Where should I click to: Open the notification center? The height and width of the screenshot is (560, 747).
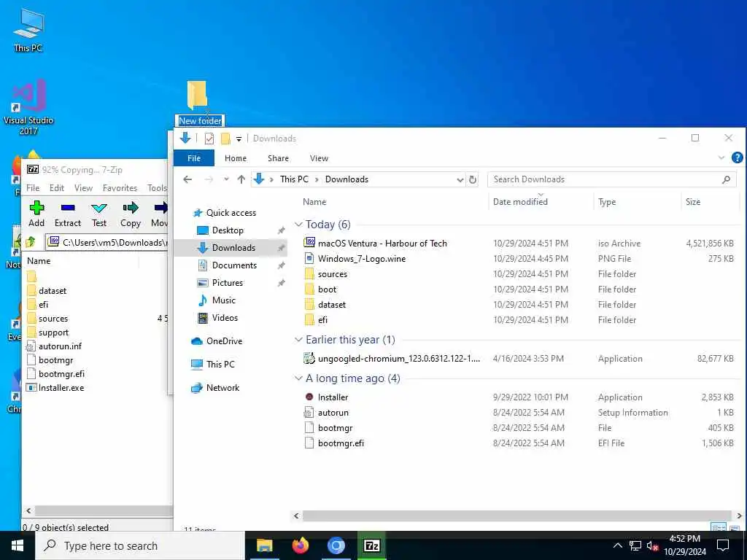point(723,545)
